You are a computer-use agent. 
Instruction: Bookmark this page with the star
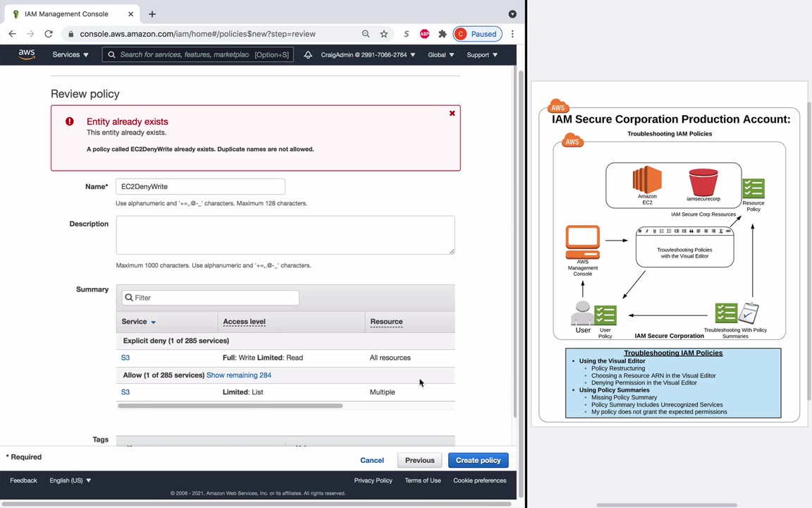point(383,34)
